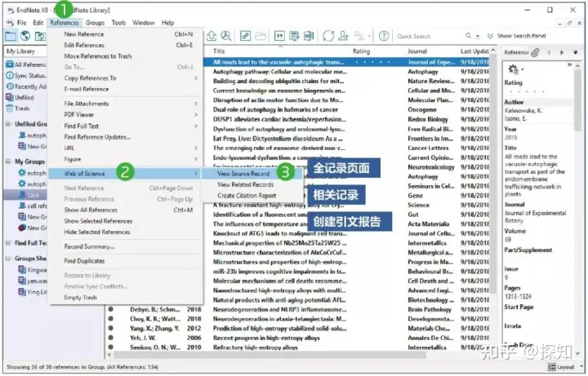
Task: Collapse the Find Full Text group set
Action: pos(8,243)
